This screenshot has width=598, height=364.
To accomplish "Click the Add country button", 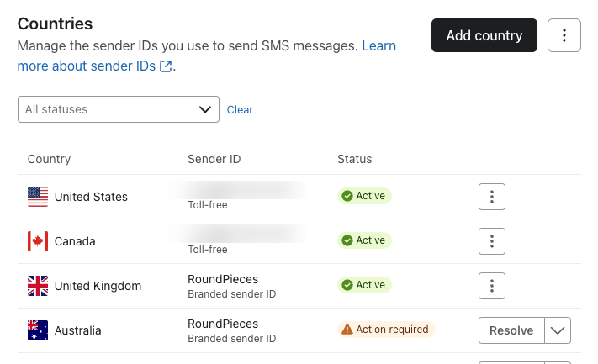I will coord(484,35).
